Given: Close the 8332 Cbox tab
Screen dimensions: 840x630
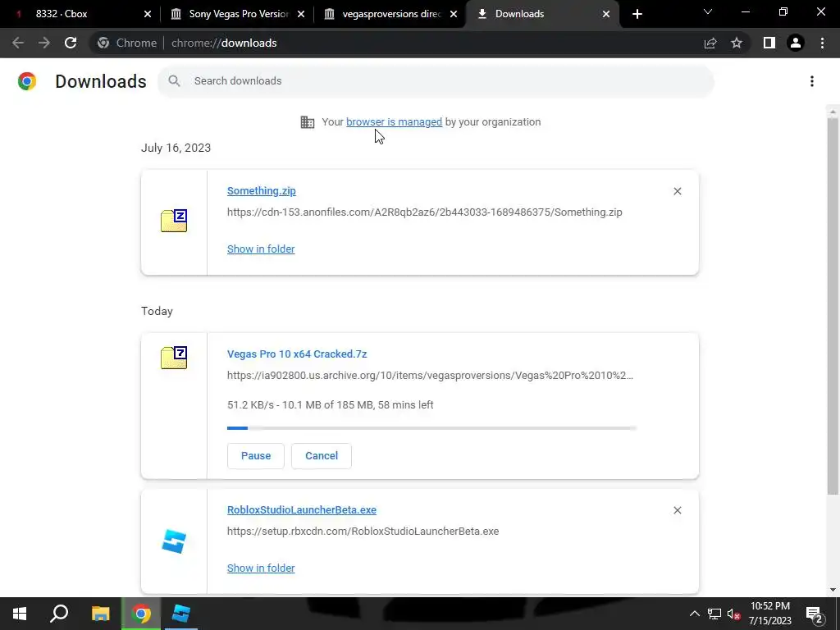Looking at the screenshot, I should [148, 14].
